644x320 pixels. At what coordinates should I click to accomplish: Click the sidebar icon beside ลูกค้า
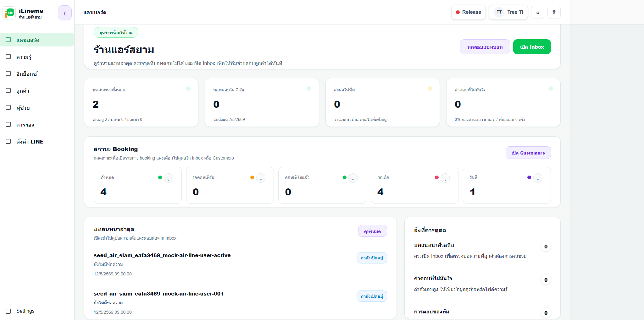8,90
